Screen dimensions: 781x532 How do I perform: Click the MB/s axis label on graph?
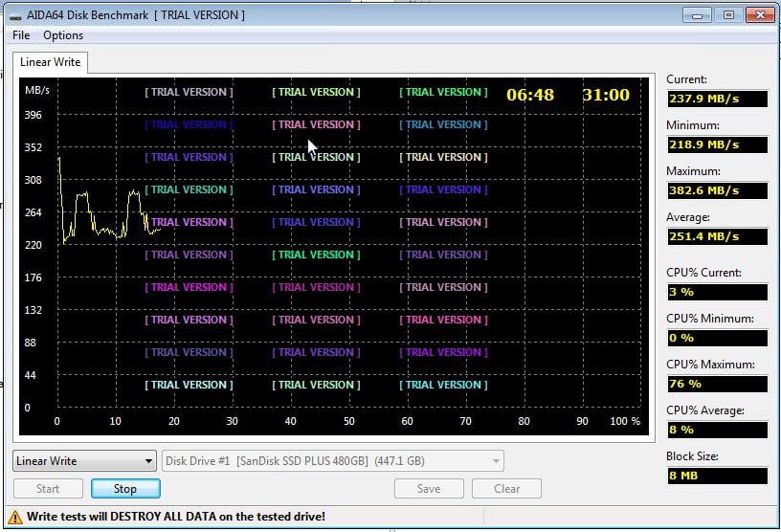pyautogui.click(x=37, y=90)
